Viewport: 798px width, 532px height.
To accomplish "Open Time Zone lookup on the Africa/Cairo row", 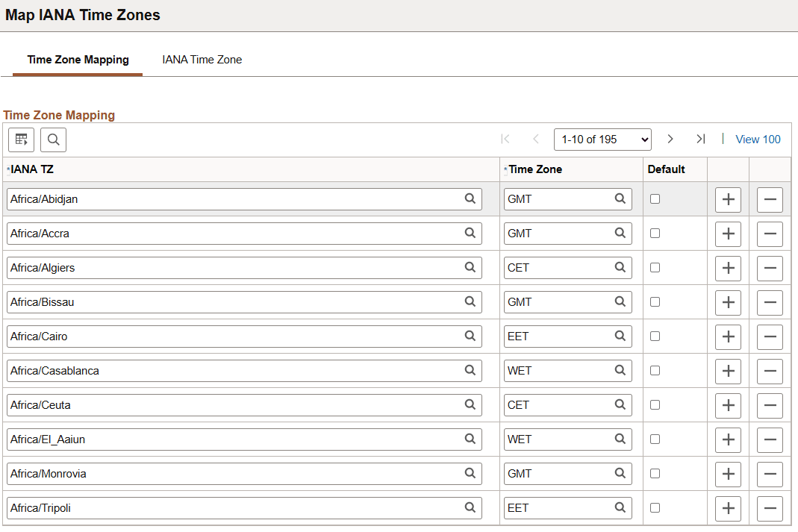I will point(620,336).
